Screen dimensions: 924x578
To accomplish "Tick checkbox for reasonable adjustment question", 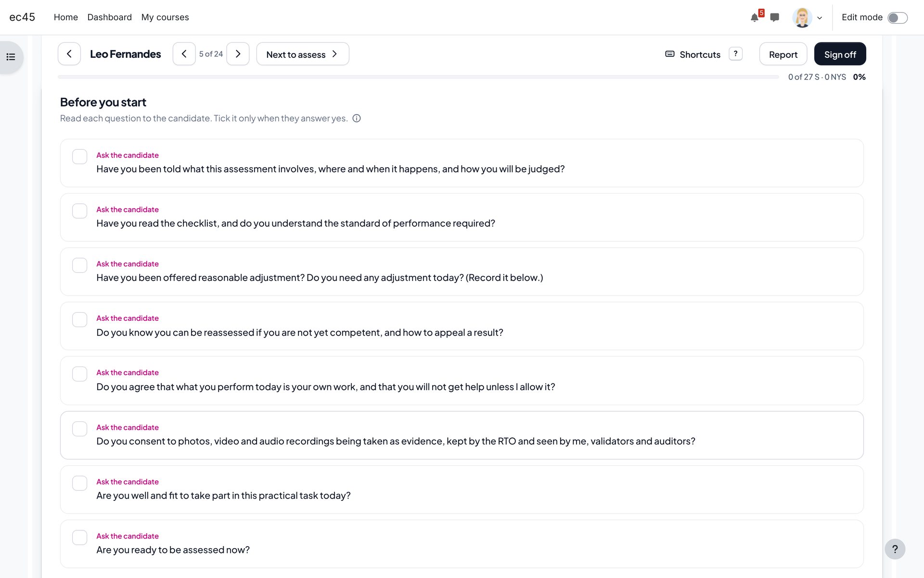I will pos(79,265).
